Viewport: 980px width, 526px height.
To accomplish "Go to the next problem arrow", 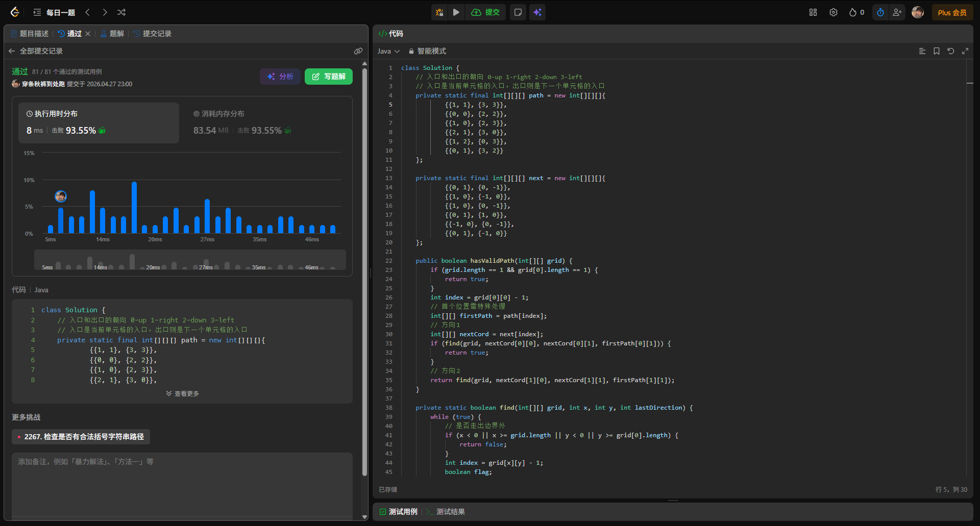I will (x=105, y=12).
